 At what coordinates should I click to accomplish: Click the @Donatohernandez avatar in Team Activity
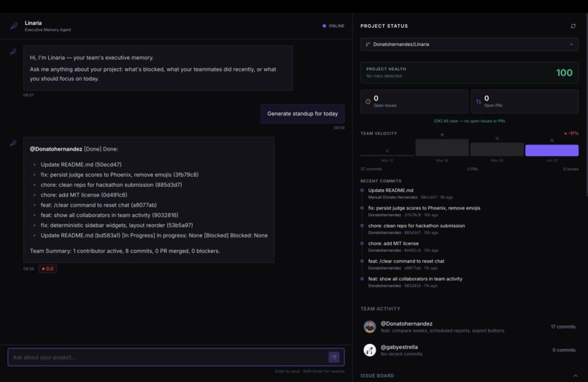point(370,326)
